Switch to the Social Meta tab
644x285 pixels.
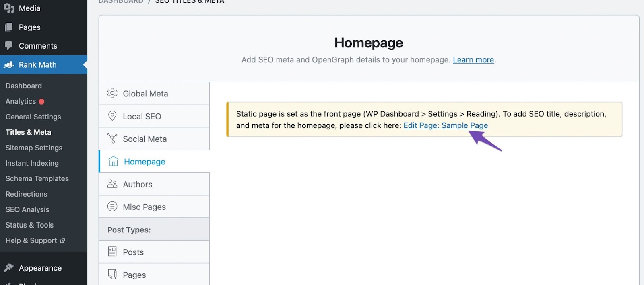tap(154, 139)
